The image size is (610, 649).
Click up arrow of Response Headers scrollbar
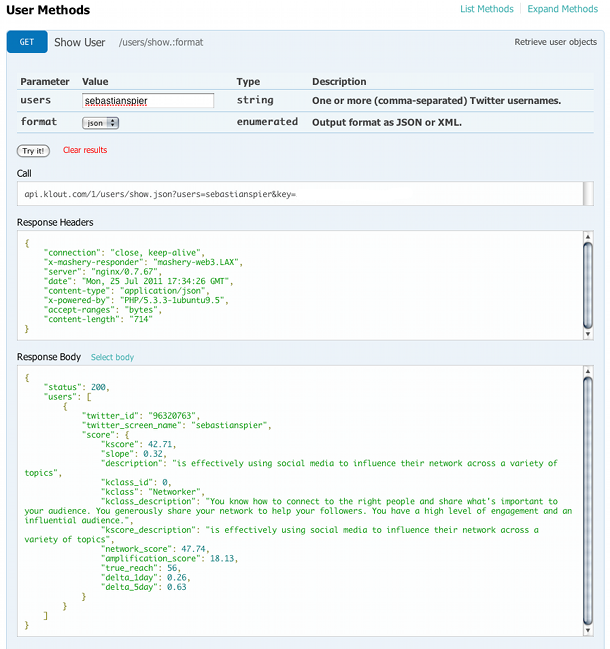588,236
